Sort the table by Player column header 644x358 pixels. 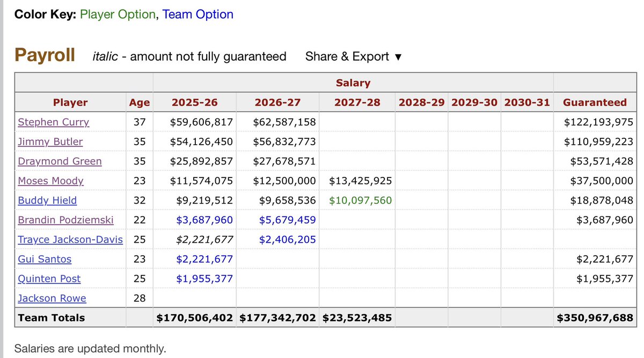point(70,102)
